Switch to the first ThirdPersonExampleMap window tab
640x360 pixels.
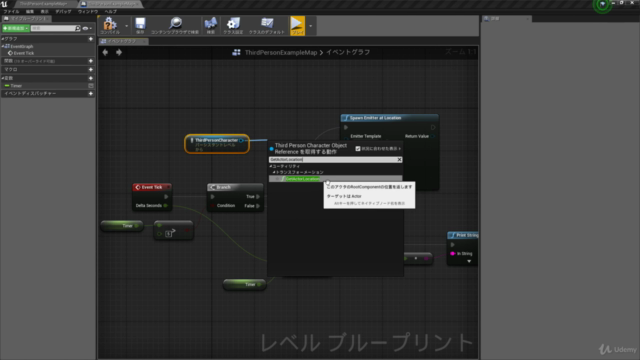point(43,4)
